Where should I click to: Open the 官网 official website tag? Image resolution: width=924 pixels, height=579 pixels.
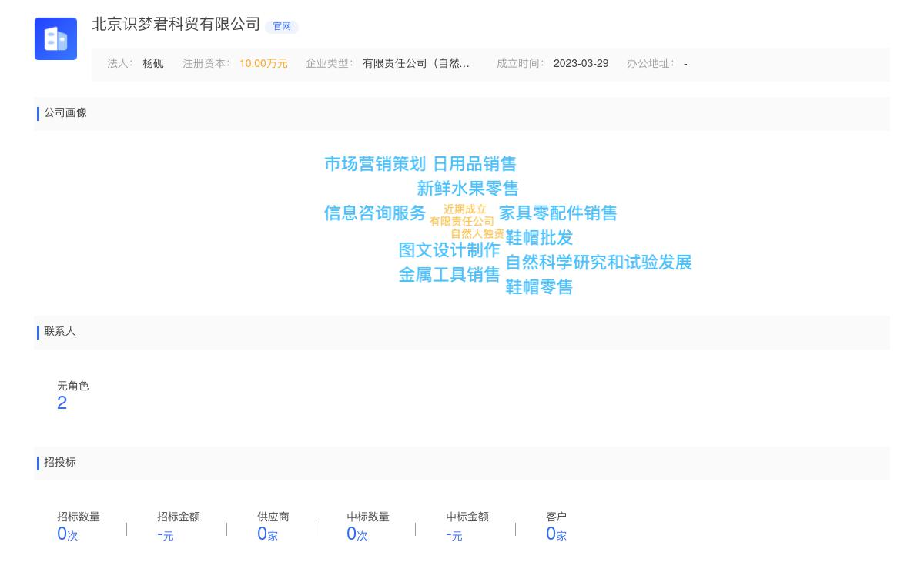pos(282,26)
